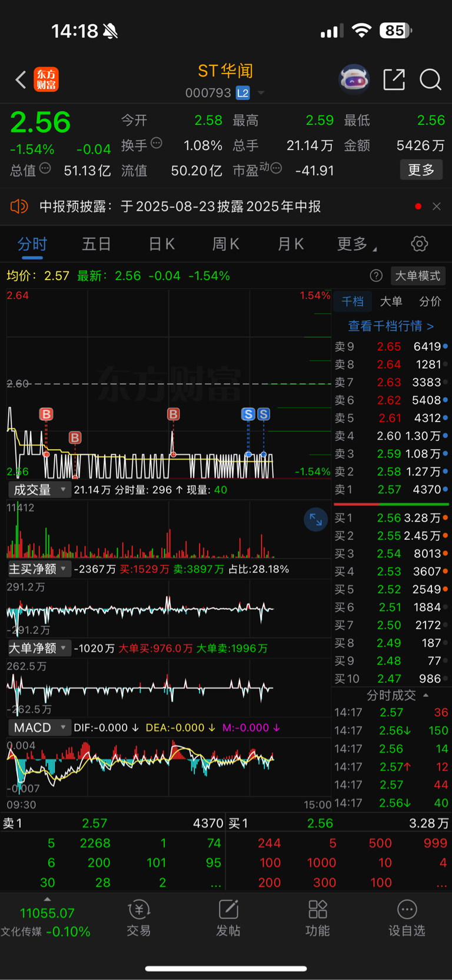
Task: Tap the L2 level badge
Action: coord(242,93)
